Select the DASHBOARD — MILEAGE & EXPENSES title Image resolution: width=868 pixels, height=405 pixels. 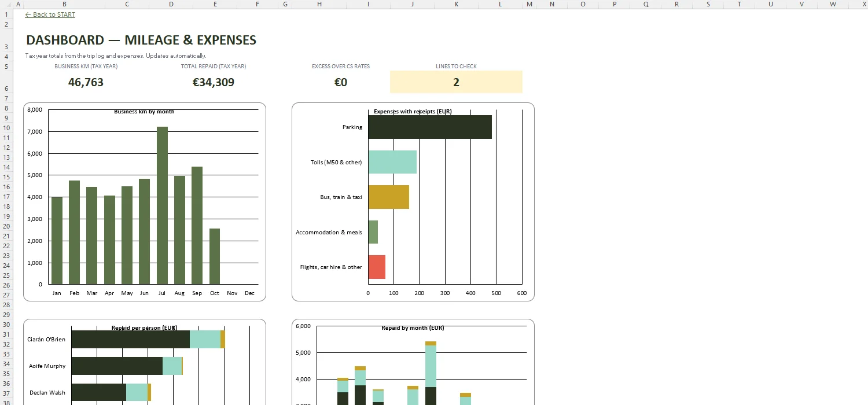pyautogui.click(x=141, y=40)
